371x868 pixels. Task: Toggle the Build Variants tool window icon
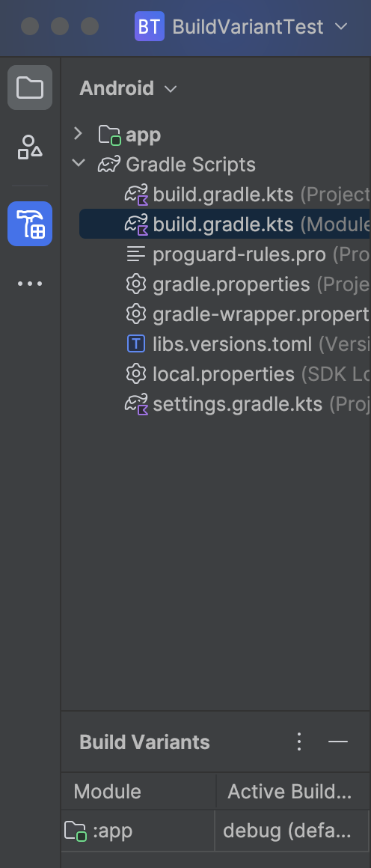30,224
